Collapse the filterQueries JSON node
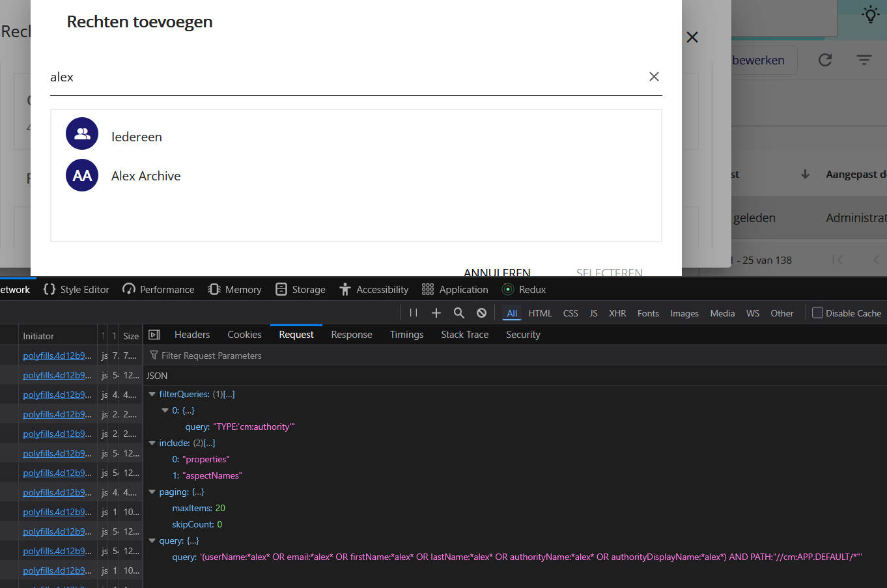Screen dimensions: 887x588 tap(152, 394)
